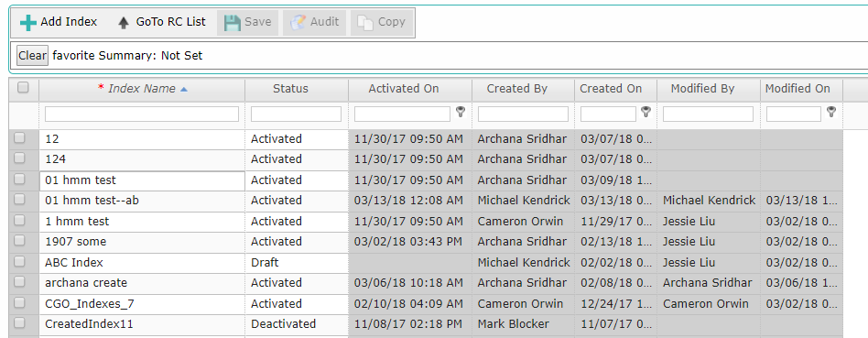868x338 pixels.
Task: Click the 'Mark Blocker' created by cell
Action: [523, 324]
